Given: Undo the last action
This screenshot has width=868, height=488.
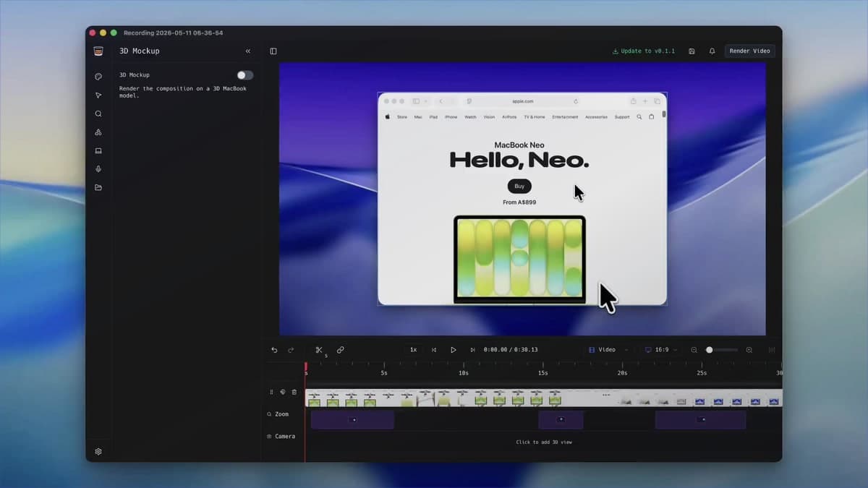Looking at the screenshot, I should pos(274,350).
